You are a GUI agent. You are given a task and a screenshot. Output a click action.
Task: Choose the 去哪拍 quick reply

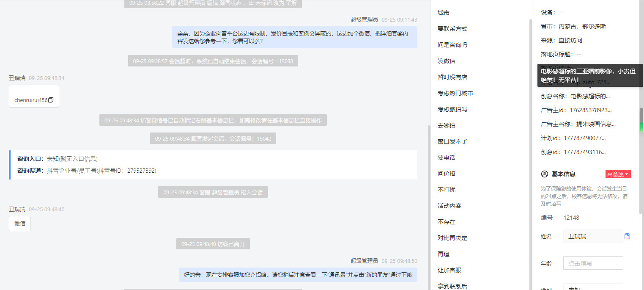[x=447, y=125]
